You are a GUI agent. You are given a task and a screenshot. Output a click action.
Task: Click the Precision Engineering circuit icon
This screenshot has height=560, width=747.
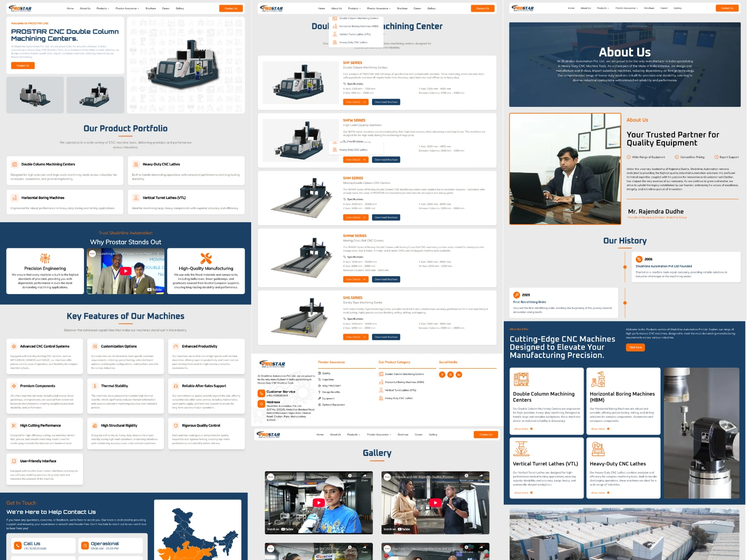point(45,259)
